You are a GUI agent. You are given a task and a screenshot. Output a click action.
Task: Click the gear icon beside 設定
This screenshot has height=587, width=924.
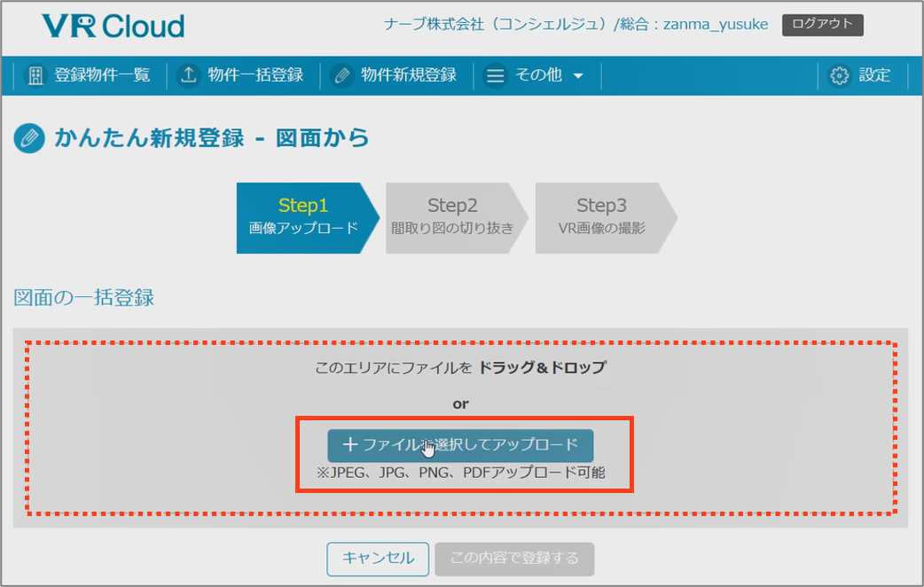tap(839, 75)
